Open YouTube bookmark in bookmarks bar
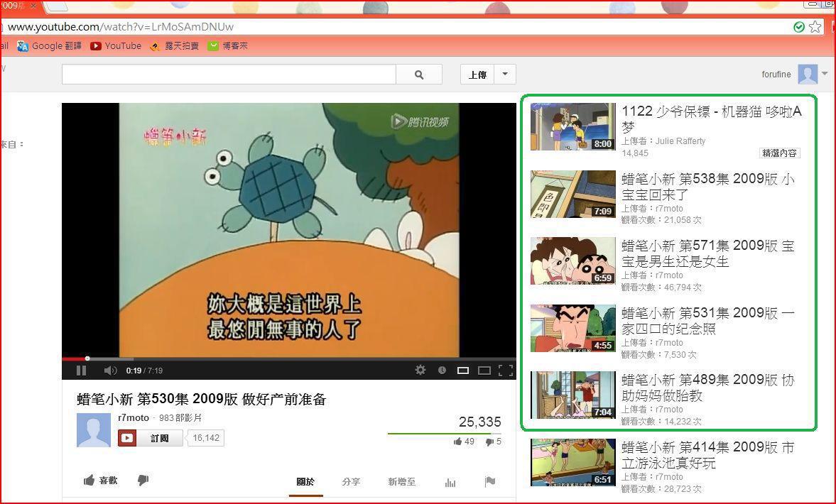 pos(116,46)
